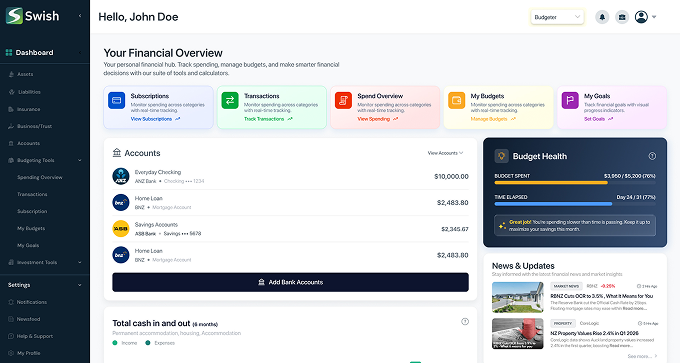The image size is (680, 363).
Task: Click the Swish logo icon
Action: click(14, 16)
